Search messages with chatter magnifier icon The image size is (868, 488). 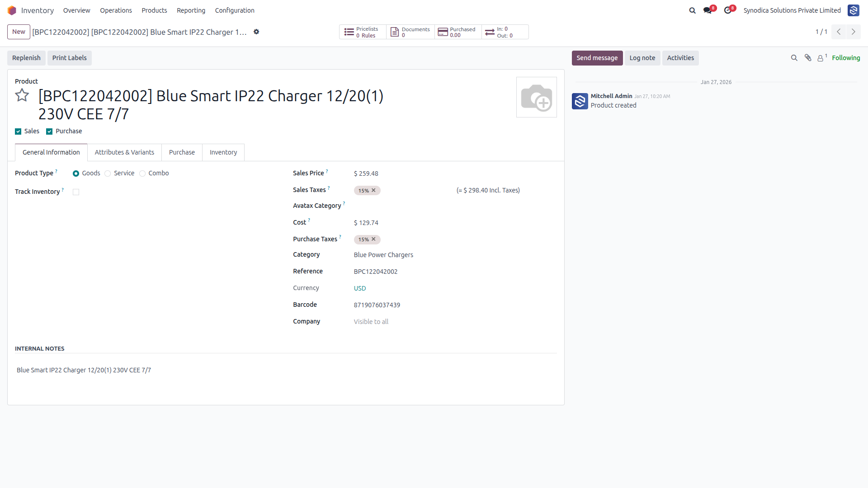click(794, 58)
